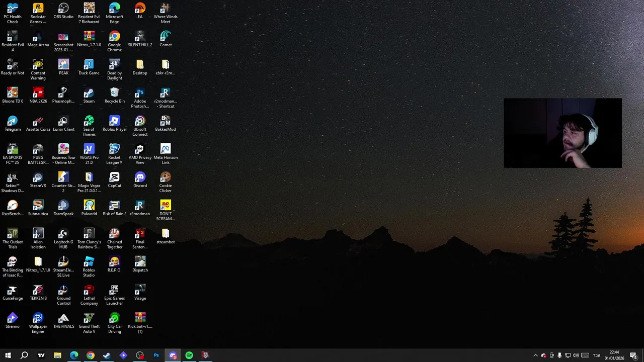
Task: Switch to Spotify in the taskbar
Action: click(189, 355)
